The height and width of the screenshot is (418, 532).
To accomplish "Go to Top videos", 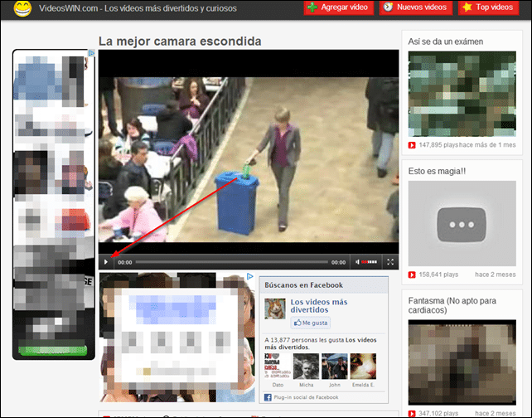I will point(489,7).
